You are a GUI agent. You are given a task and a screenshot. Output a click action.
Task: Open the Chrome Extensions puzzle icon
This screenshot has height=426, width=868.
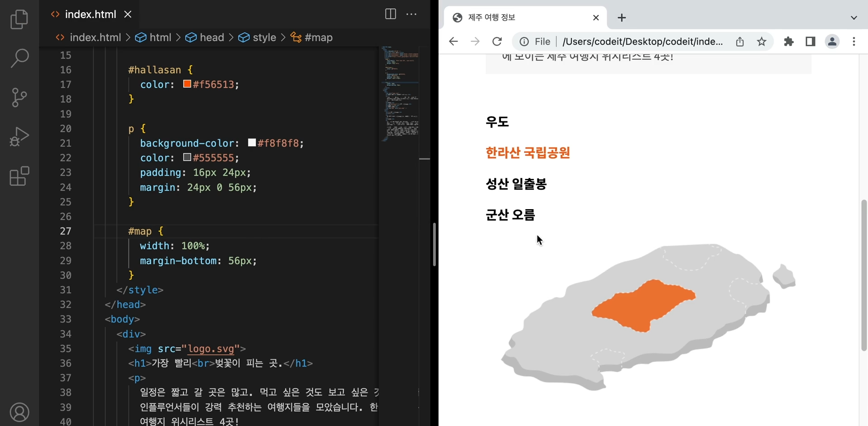[x=789, y=42]
